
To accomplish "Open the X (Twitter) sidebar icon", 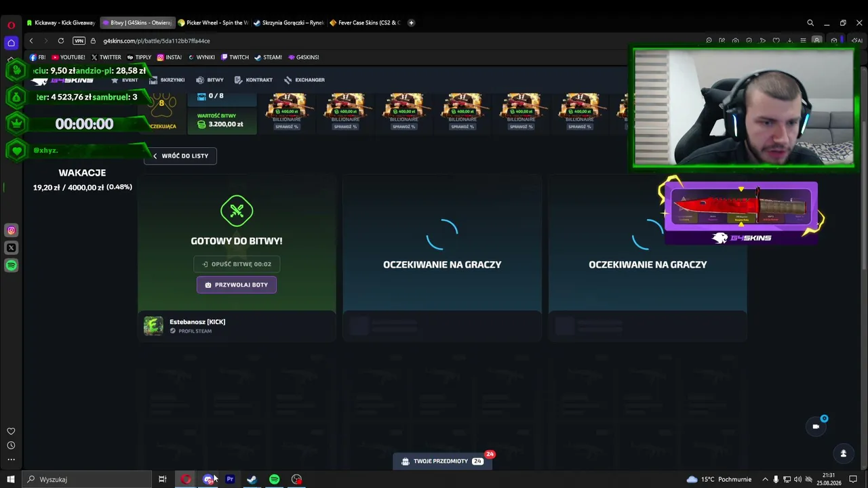I will pos(11,248).
